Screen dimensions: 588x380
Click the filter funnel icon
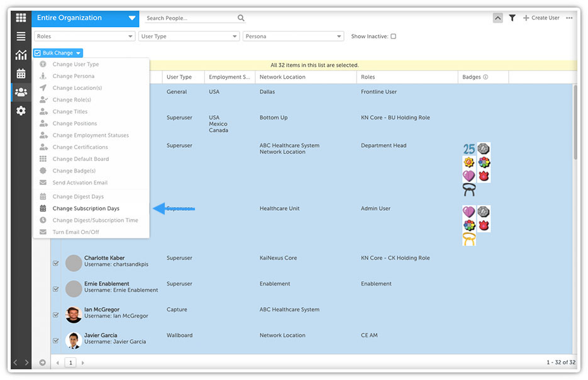[x=512, y=18]
